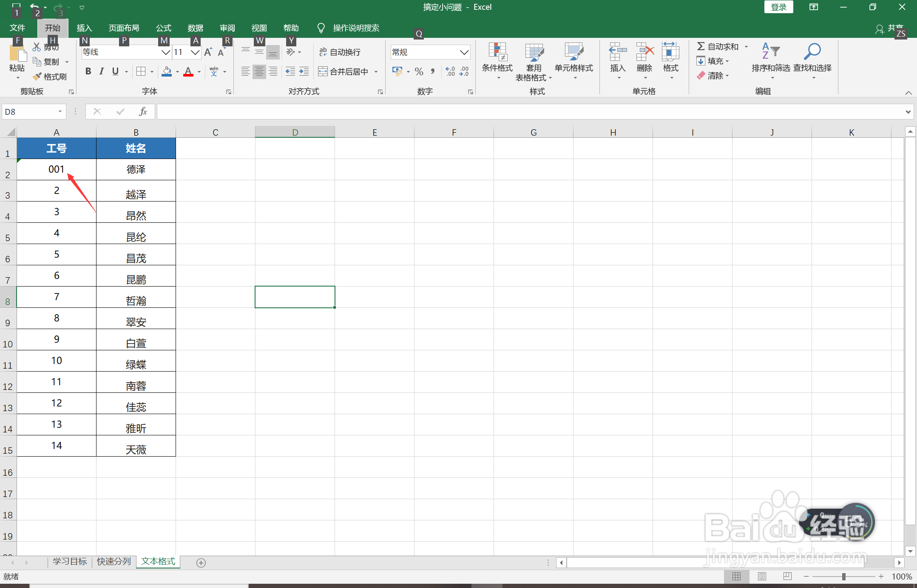This screenshot has height=588, width=917.
Task: Decrease font size with small A
Action: [221, 52]
